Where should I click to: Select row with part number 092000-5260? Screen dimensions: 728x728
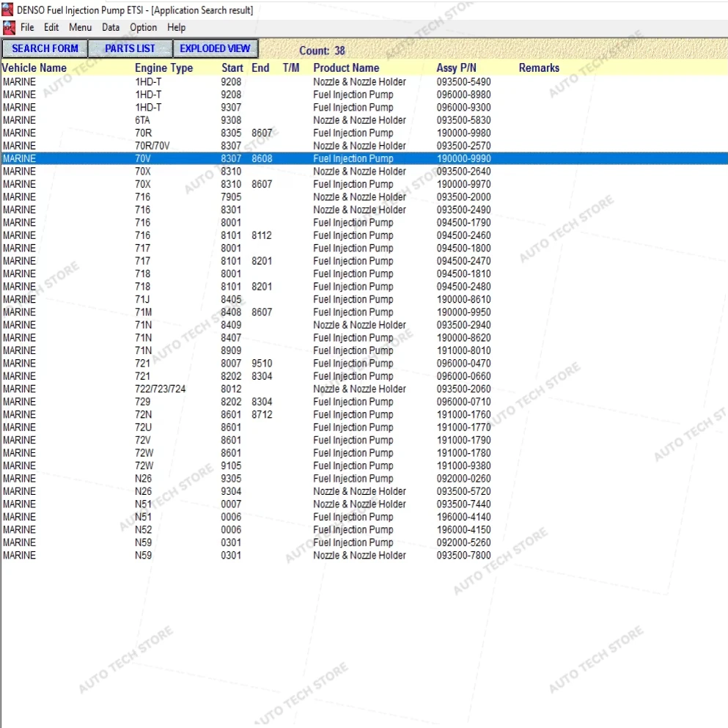364,543
